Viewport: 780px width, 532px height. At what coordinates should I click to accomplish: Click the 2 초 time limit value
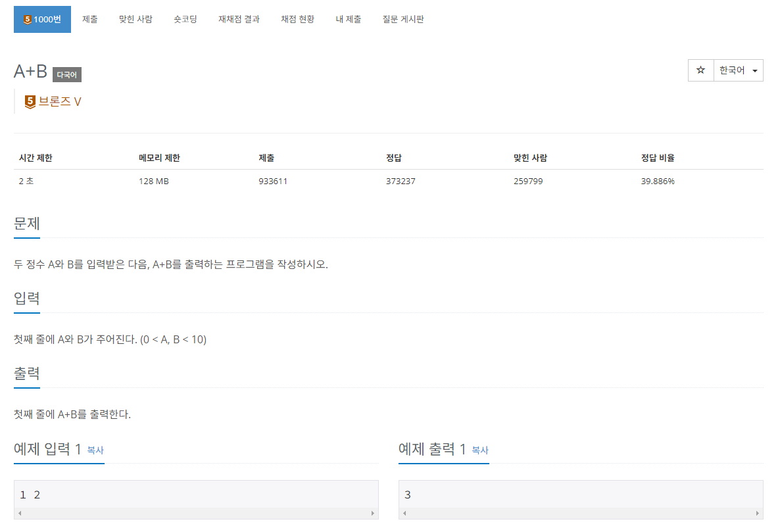pyautogui.click(x=26, y=181)
